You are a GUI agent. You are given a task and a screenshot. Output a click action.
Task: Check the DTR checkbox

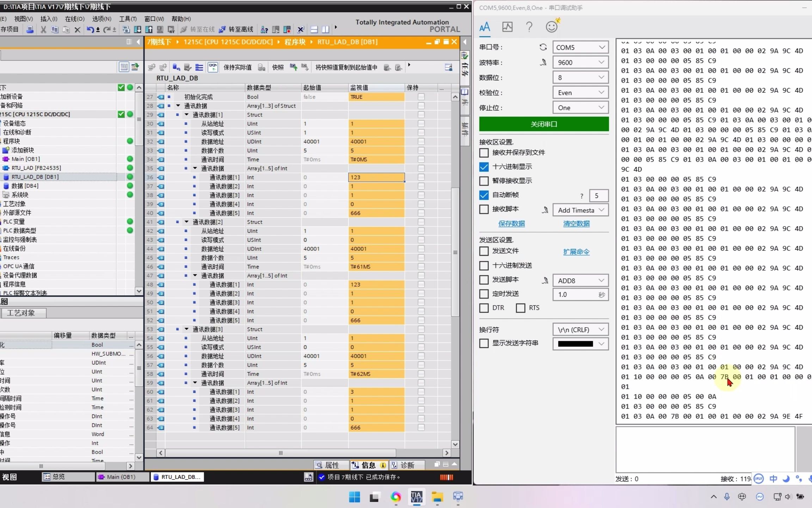point(484,308)
